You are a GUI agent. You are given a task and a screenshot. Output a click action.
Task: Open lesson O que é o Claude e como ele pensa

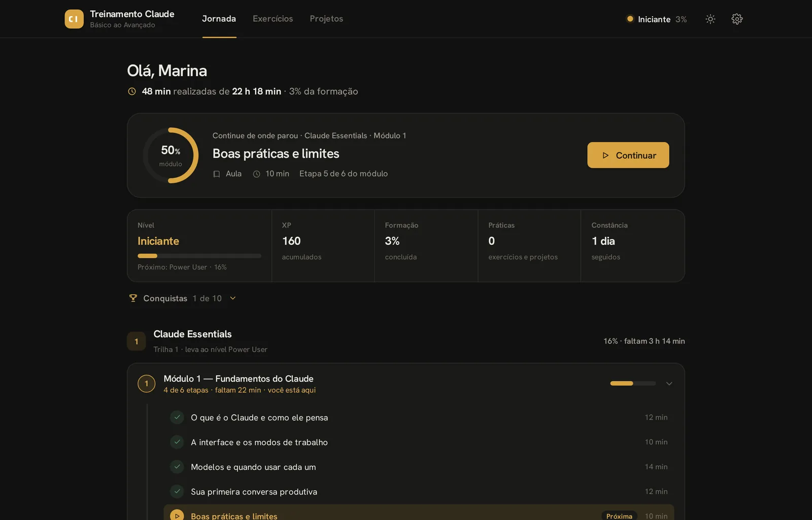click(x=419, y=418)
